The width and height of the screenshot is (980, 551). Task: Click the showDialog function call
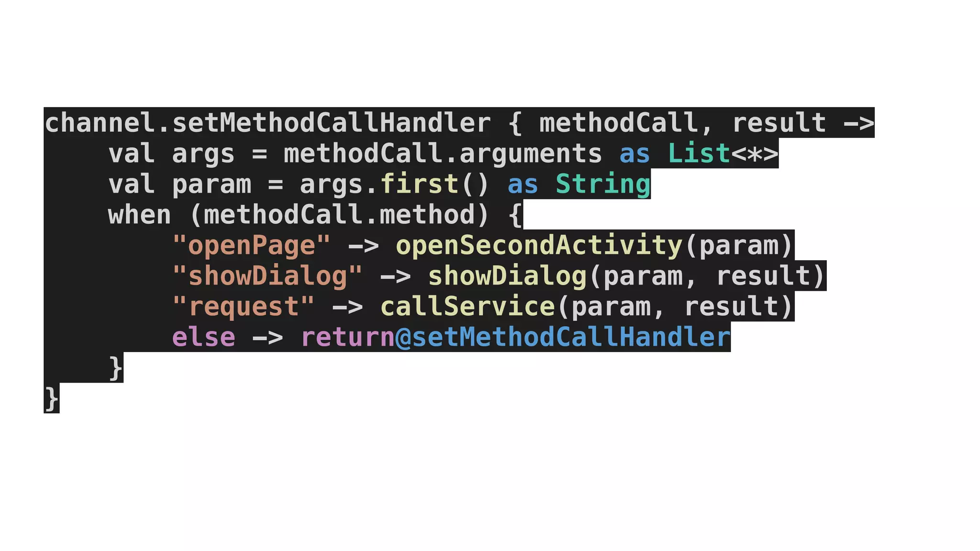(x=507, y=276)
